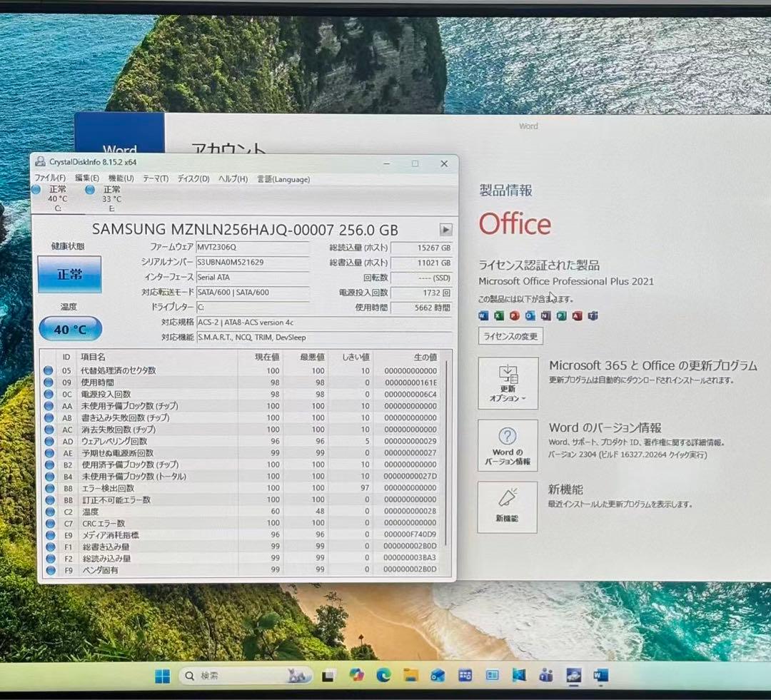Click the Word のバージョン情報 question mark button
Image resolution: width=771 pixels, height=700 pixels.
click(508, 445)
